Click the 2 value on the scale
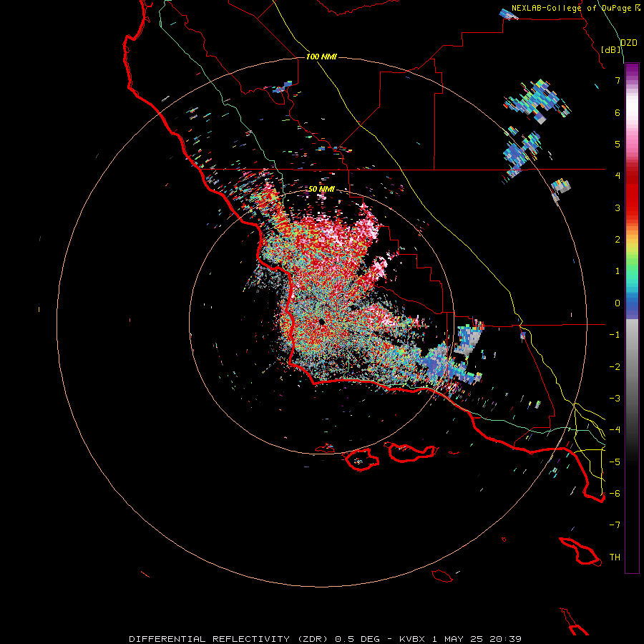Image resolution: width=644 pixels, height=644 pixels. [x=618, y=239]
